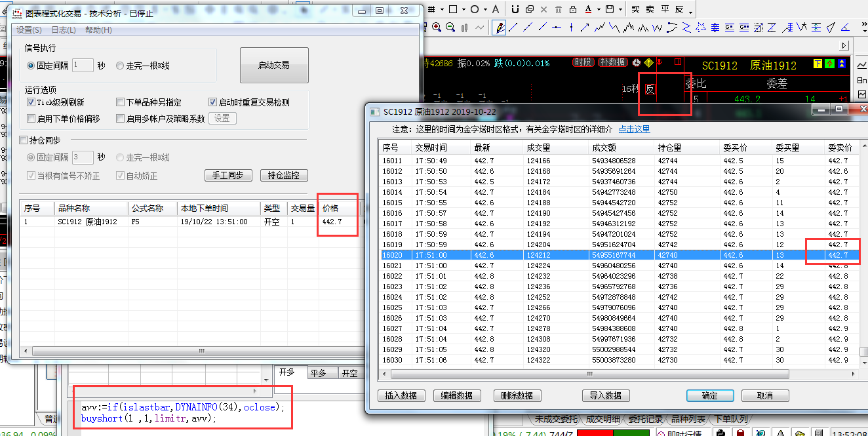
Task: Enable 启用下单价格偏移 checkbox
Action: (31, 119)
